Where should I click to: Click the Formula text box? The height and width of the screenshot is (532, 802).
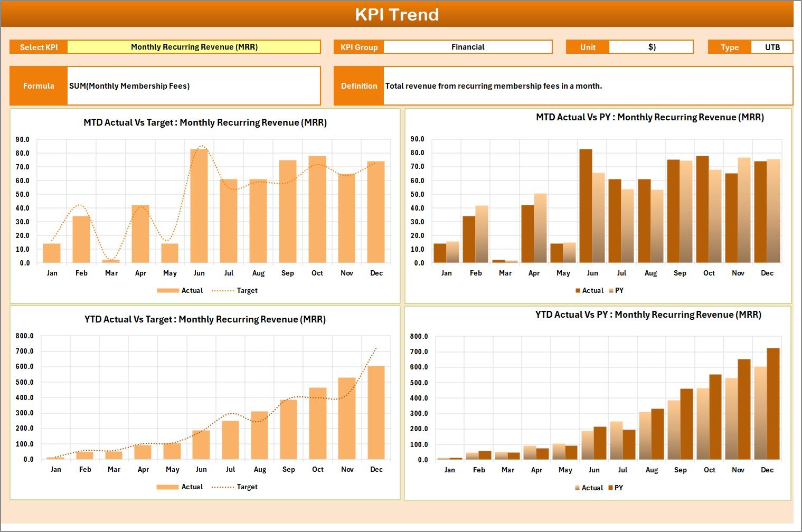tap(194, 85)
